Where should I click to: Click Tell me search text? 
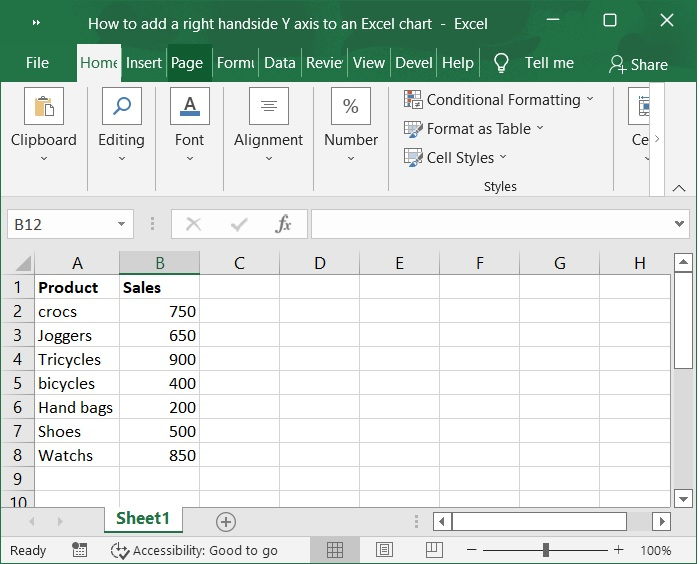point(549,63)
